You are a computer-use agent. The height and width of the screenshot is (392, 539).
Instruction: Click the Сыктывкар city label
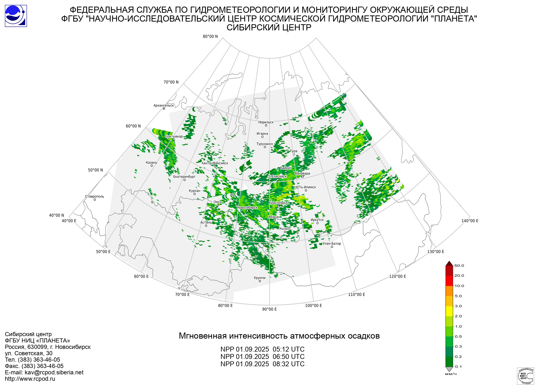point(174,136)
